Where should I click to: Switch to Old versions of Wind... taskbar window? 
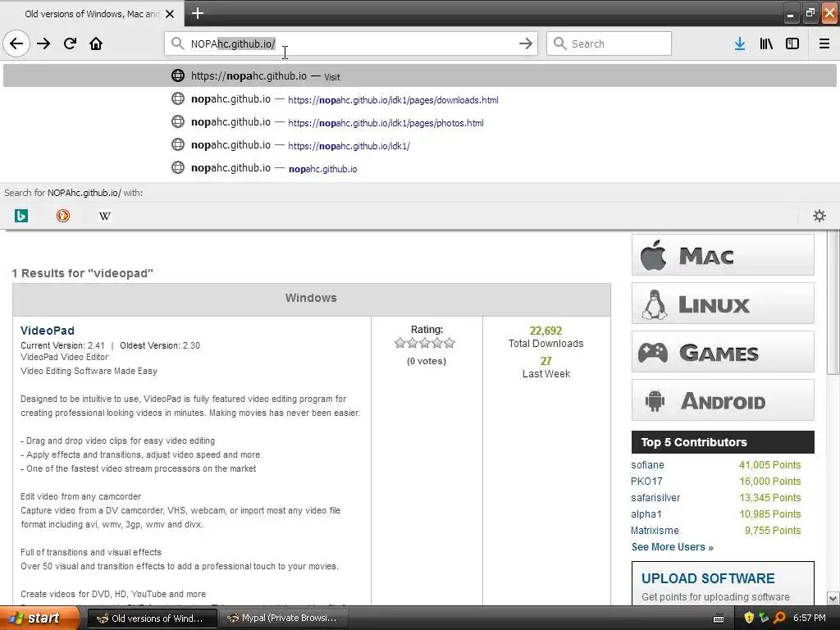[x=152, y=619]
